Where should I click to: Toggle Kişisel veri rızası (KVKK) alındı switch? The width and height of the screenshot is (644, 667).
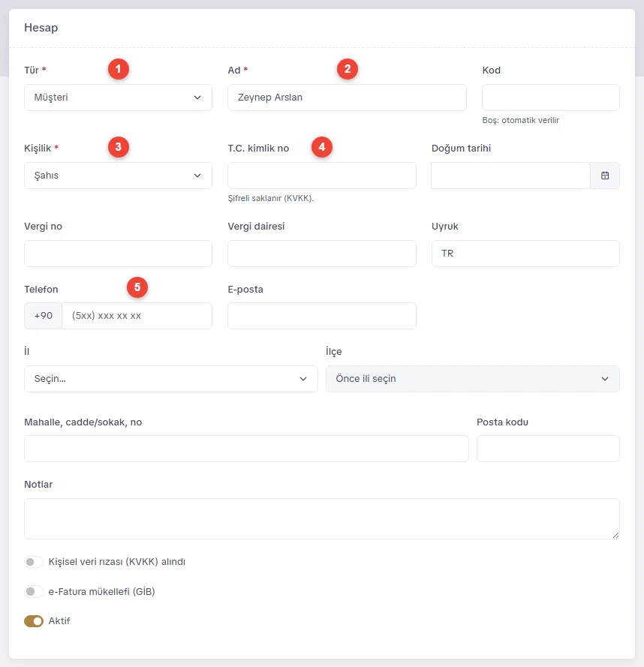34,562
